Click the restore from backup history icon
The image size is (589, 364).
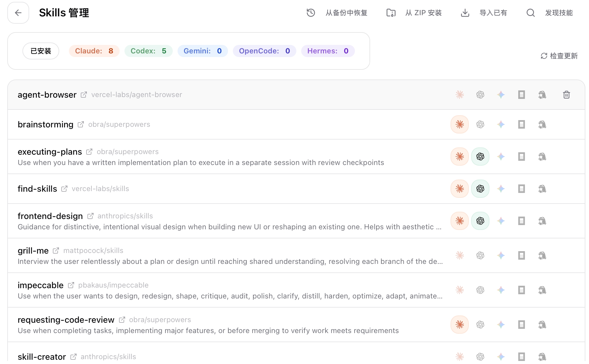[311, 13]
